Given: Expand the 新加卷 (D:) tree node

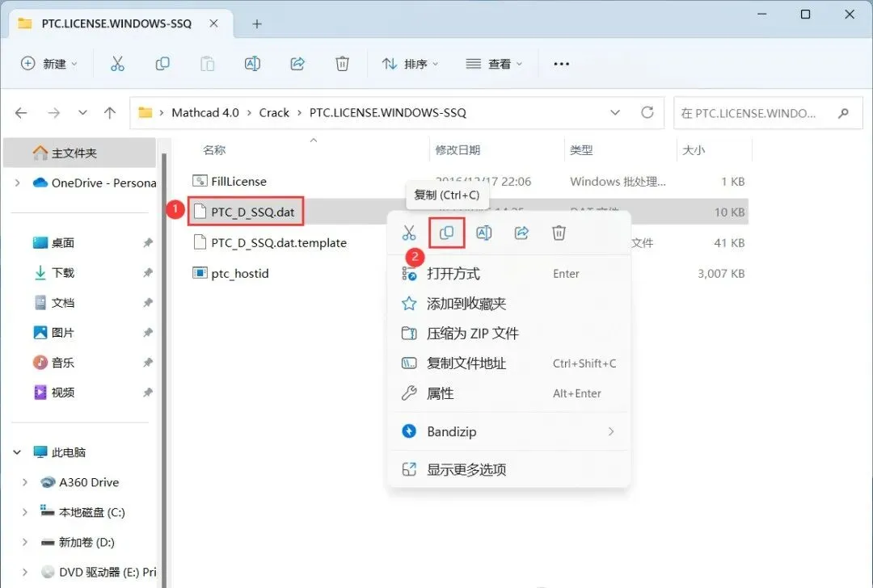Looking at the screenshot, I should [24, 543].
